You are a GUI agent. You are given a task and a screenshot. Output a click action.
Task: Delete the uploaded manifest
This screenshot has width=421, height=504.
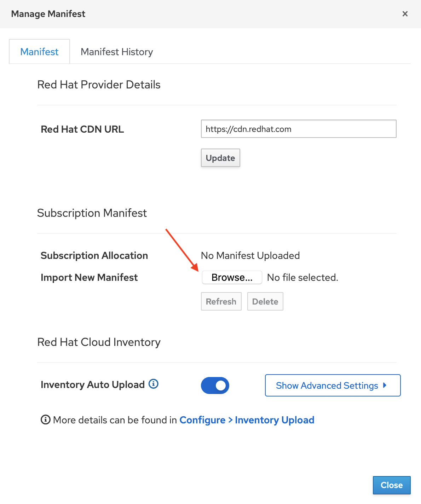click(x=265, y=301)
